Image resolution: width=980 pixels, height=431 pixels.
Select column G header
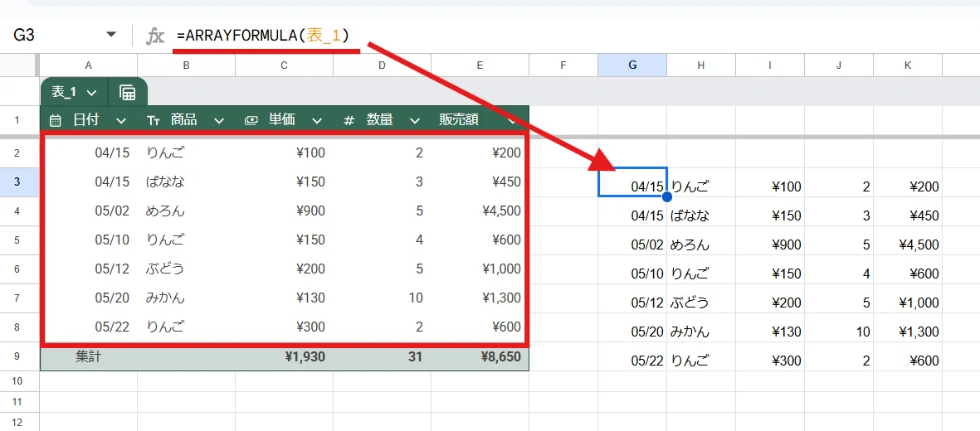(632, 65)
